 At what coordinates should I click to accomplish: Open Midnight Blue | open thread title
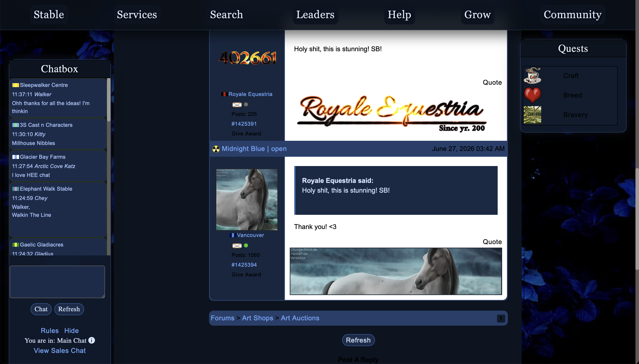point(254,149)
